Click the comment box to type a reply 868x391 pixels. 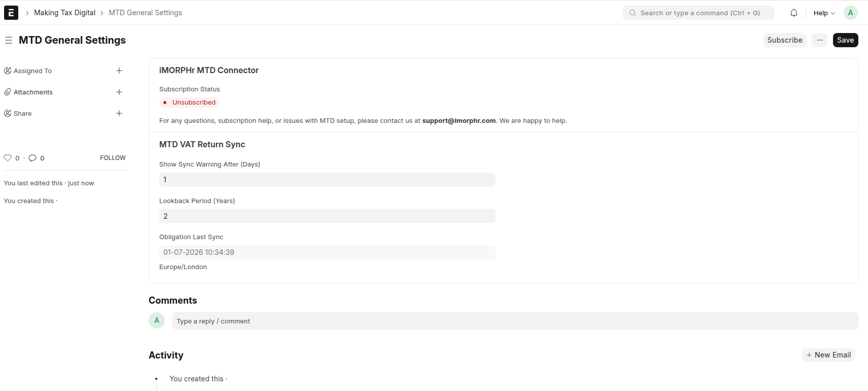click(x=515, y=321)
